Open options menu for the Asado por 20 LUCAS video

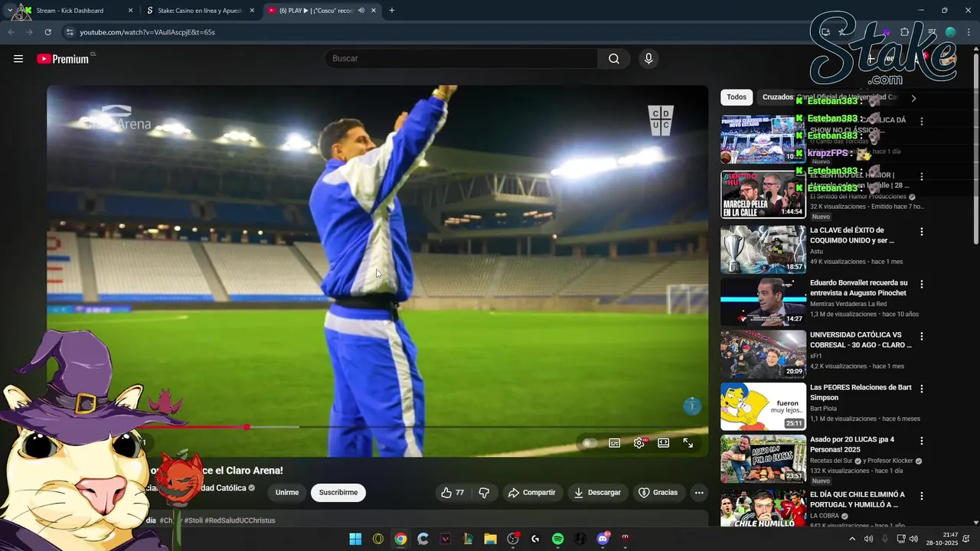pyautogui.click(x=922, y=441)
